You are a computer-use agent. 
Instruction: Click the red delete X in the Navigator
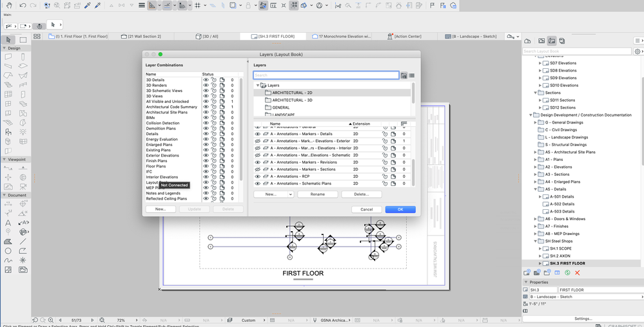click(x=577, y=273)
